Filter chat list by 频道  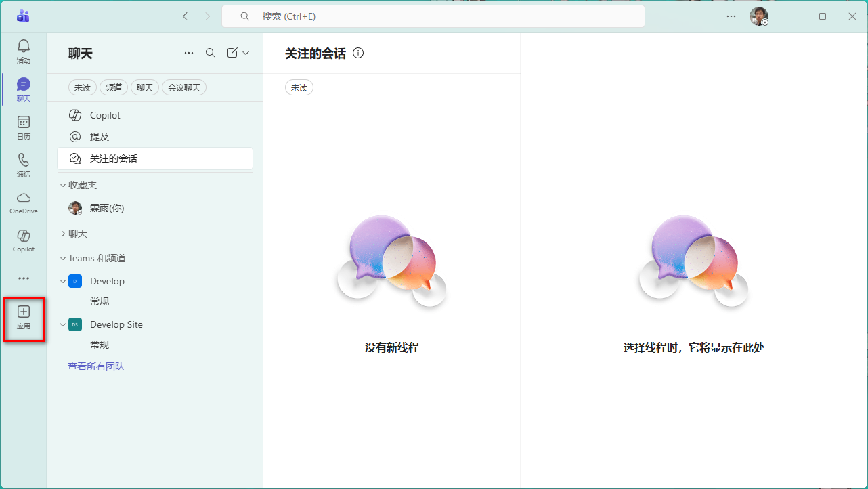(x=114, y=87)
